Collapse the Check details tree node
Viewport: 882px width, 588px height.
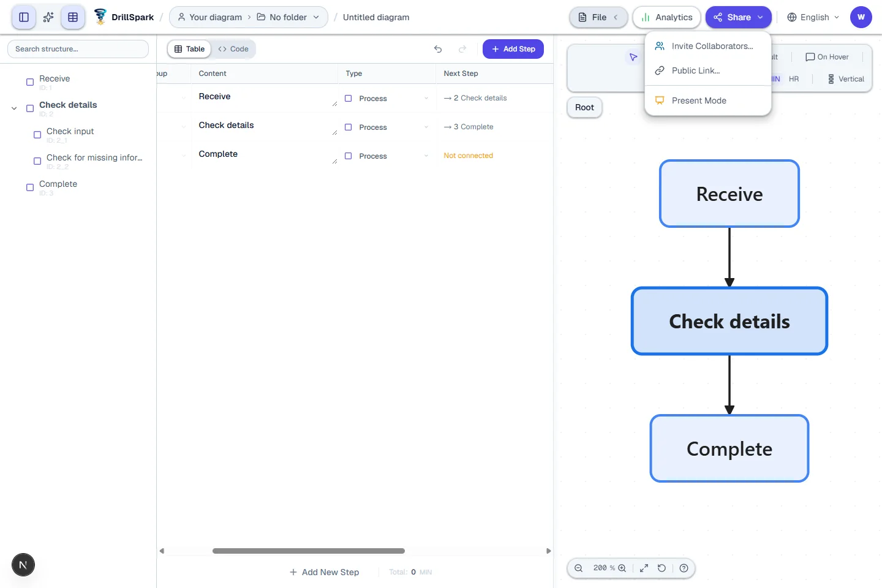click(14, 108)
